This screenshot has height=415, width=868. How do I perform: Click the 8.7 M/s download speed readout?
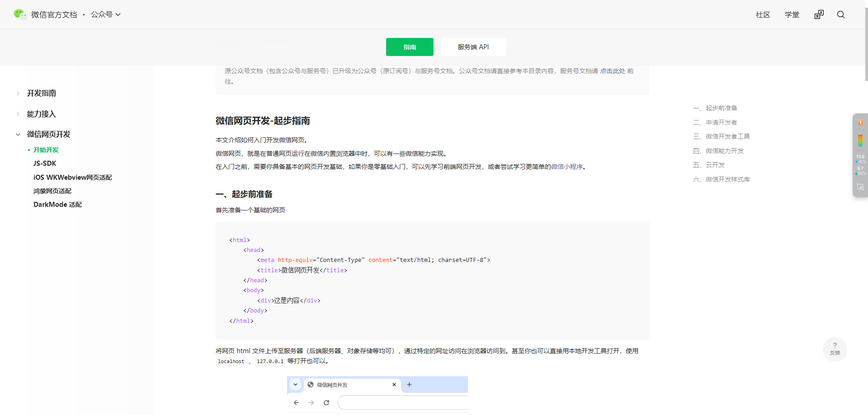[860, 171]
